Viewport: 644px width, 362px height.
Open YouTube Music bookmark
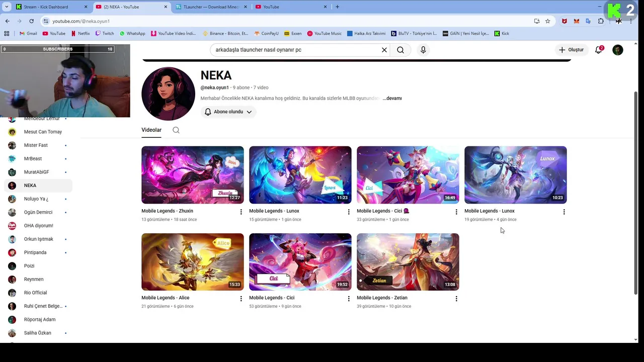click(x=325, y=34)
